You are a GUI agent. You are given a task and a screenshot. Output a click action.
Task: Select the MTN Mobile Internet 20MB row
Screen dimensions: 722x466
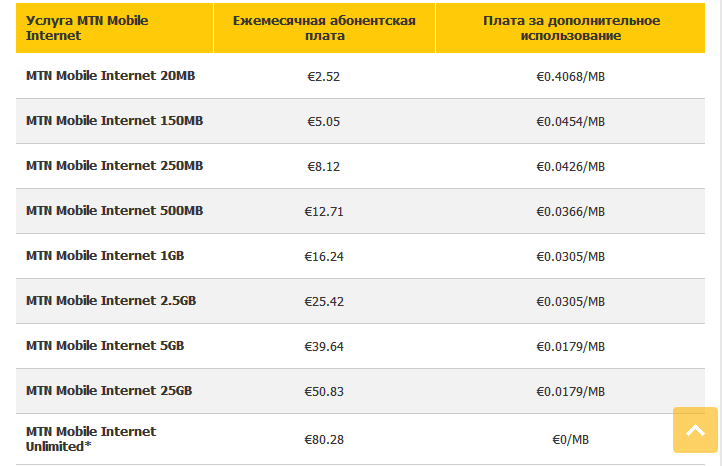click(x=360, y=76)
